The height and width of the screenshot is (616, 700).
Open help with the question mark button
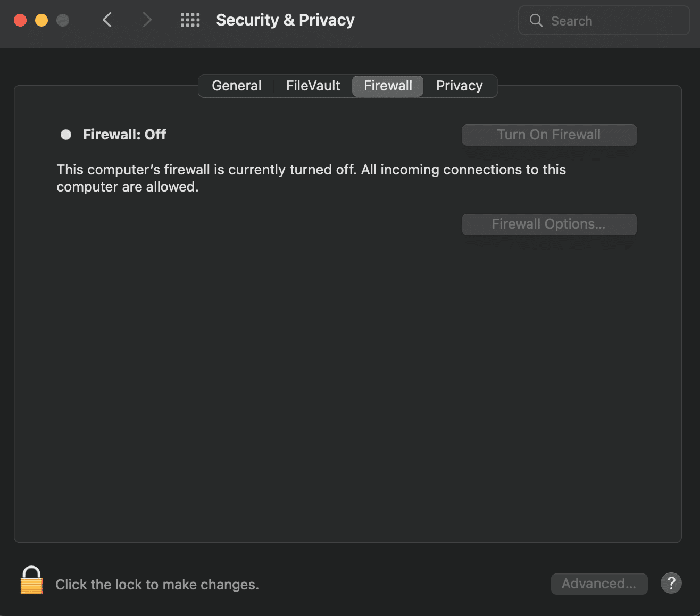tap(671, 583)
